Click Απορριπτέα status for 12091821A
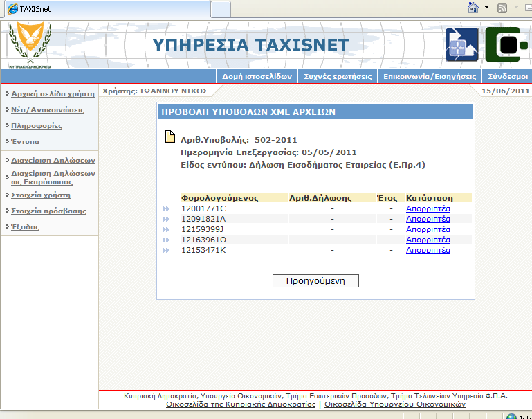 pos(428,220)
